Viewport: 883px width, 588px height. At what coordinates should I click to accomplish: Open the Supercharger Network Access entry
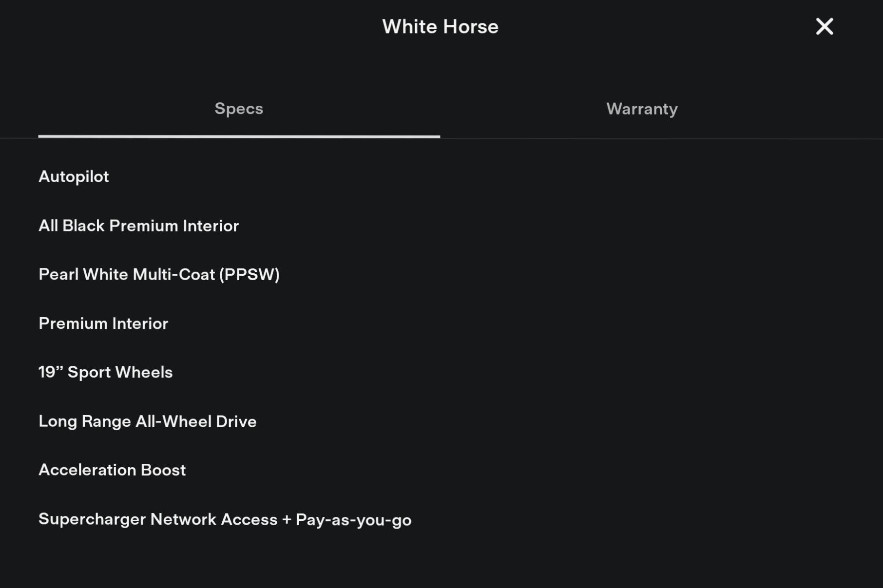(x=225, y=519)
